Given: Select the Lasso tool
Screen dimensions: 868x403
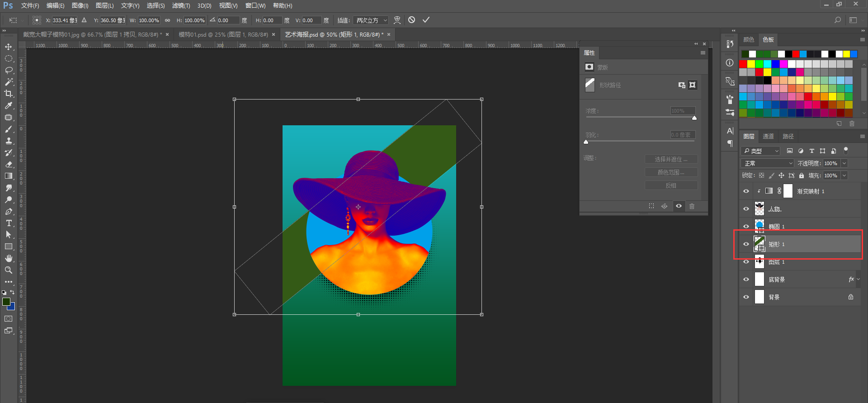Looking at the screenshot, I should pos(9,70).
